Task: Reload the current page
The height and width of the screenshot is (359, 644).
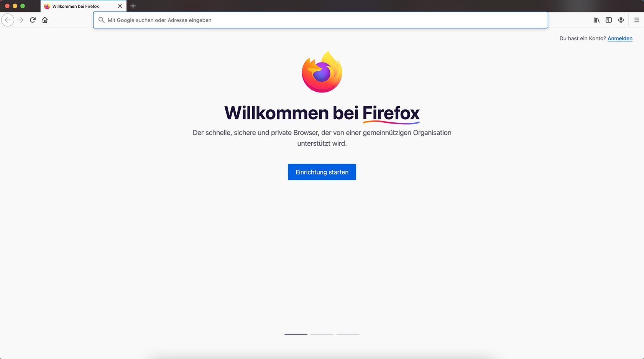Action: pos(33,20)
